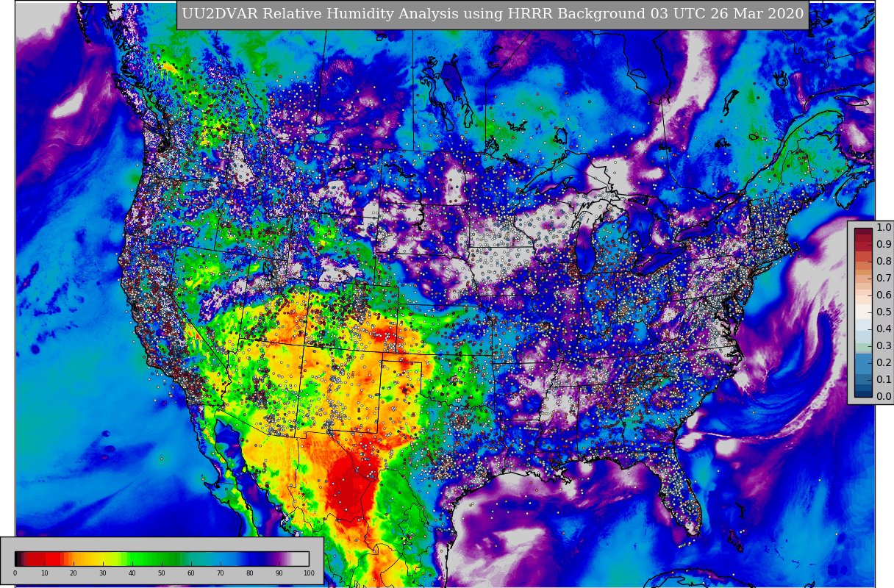Click the "80" tick label on humidity colorbar
Viewport: 894px width, 588px height.
click(x=250, y=573)
